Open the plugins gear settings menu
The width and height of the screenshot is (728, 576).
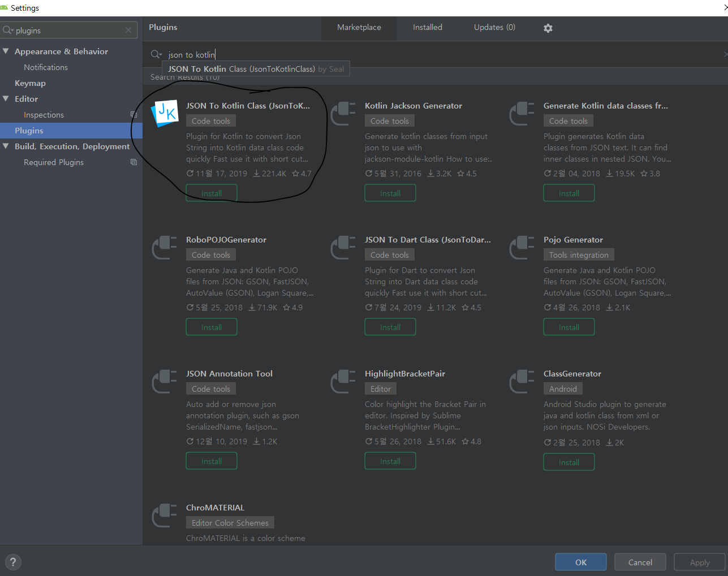[548, 28]
